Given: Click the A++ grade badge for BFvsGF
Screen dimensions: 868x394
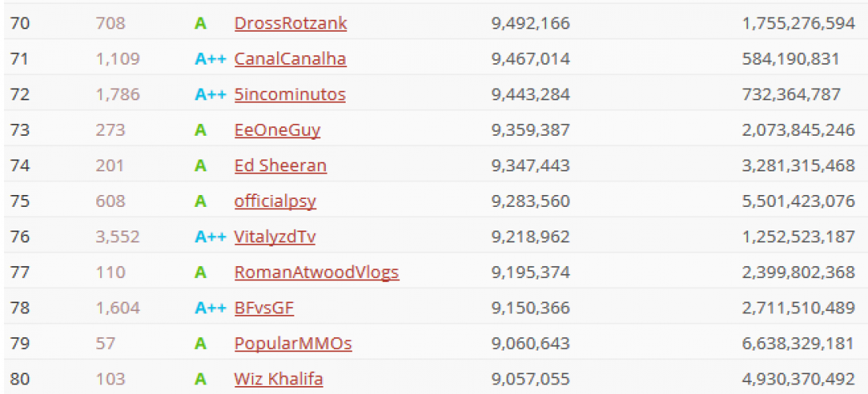Looking at the screenshot, I should pos(211,308).
